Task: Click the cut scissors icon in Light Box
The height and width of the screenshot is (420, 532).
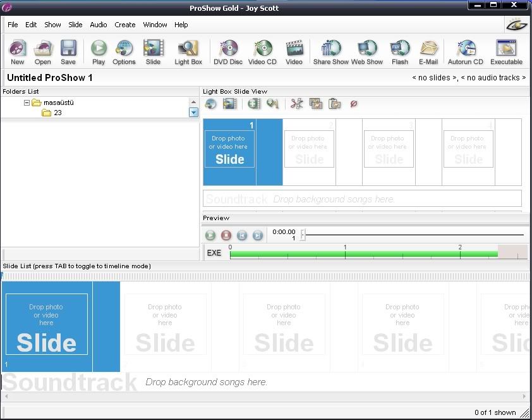Action: [x=296, y=104]
